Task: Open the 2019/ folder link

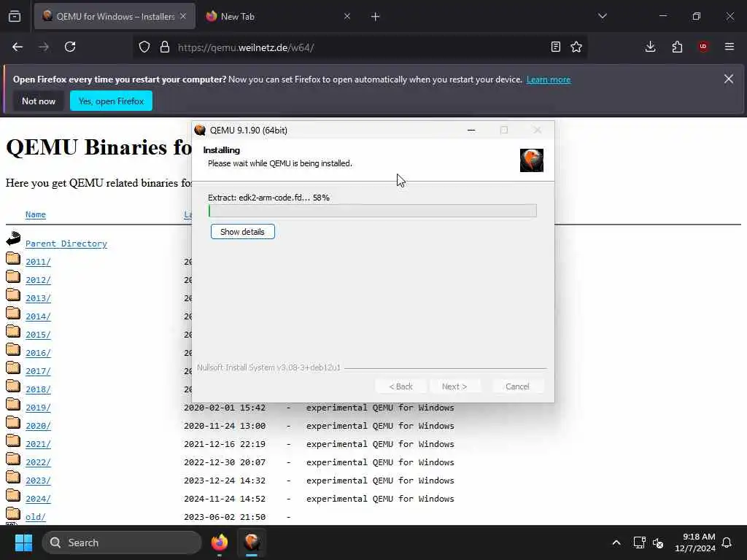Action: pyautogui.click(x=38, y=408)
